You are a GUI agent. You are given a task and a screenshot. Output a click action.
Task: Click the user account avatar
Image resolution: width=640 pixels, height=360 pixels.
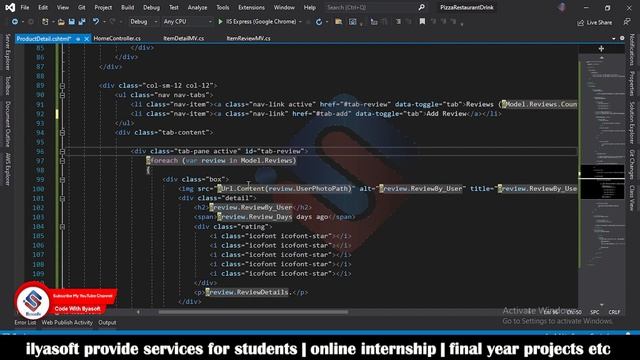tap(562, 7)
